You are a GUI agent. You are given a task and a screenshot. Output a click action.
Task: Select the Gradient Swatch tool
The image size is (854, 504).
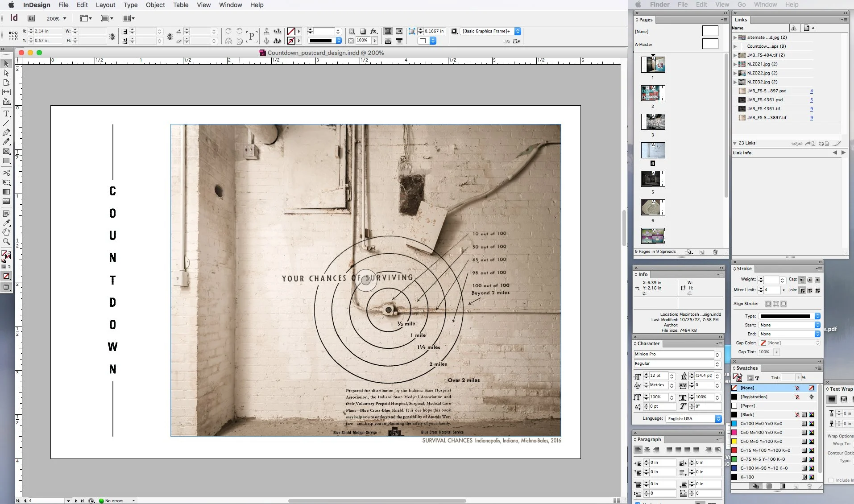[x=6, y=192]
